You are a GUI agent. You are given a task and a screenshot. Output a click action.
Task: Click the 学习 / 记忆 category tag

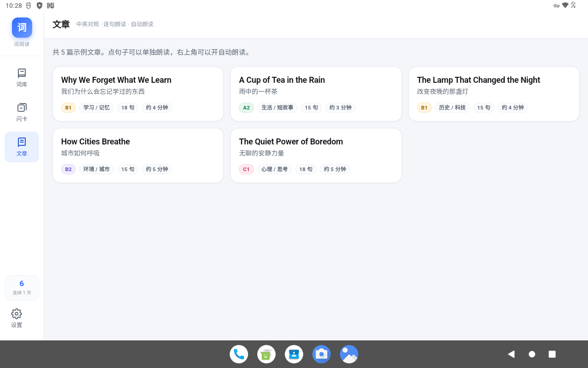coord(96,108)
